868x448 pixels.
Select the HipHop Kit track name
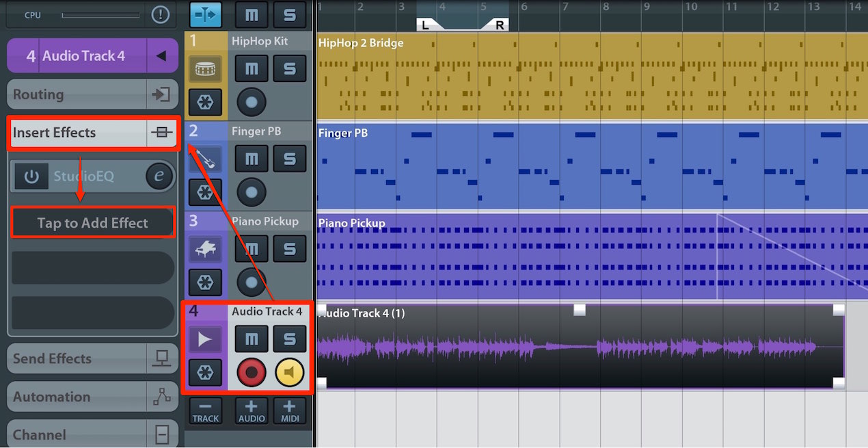point(260,41)
